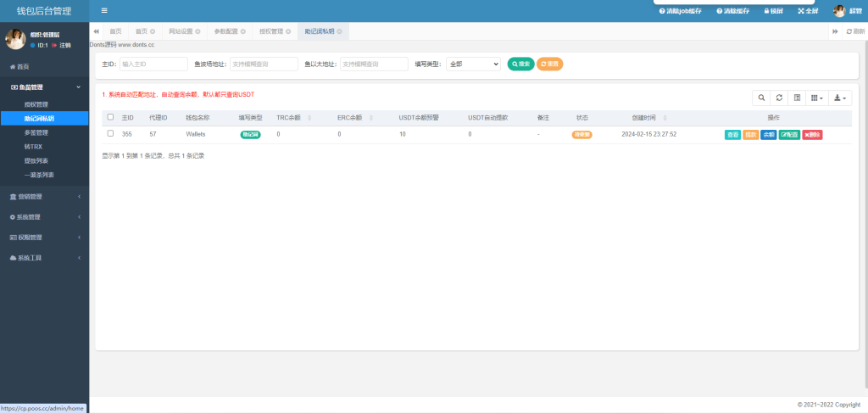
Task: Expand the 系统管理 sidebar section
Action: (x=44, y=216)
